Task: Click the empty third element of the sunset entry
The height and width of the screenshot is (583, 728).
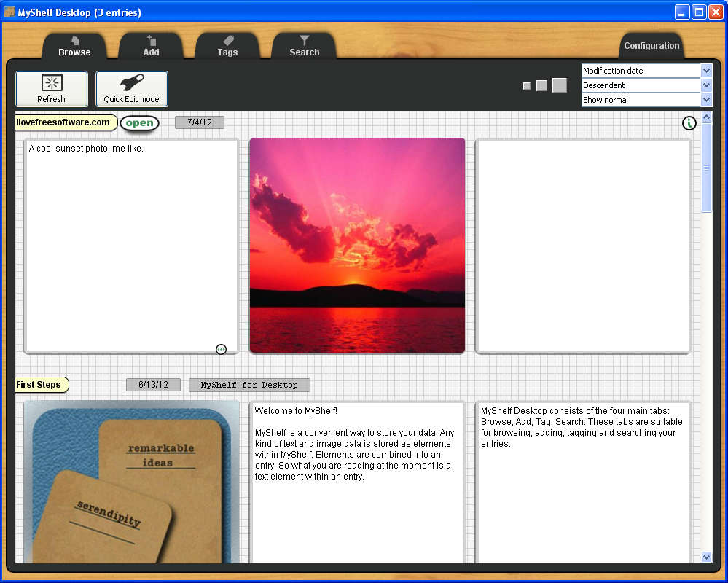Action: pyautogui.click(x=583, y=246)
